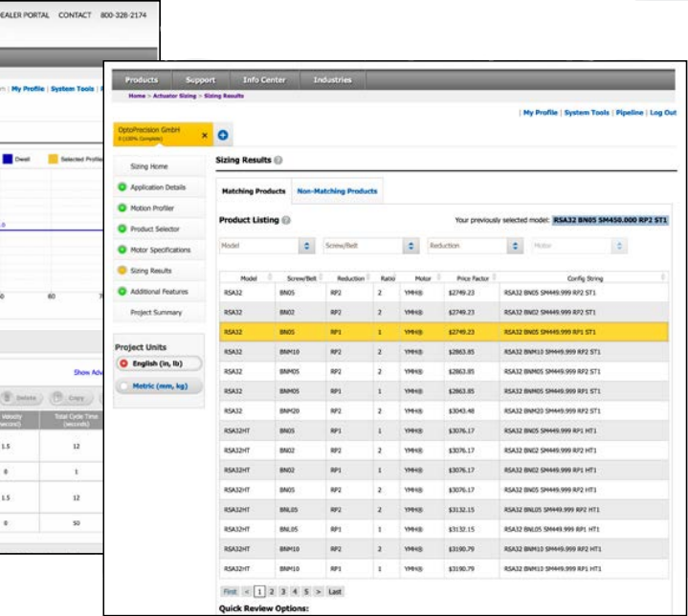
Task: Click the Sizing Results help icon
Action: 278,161
